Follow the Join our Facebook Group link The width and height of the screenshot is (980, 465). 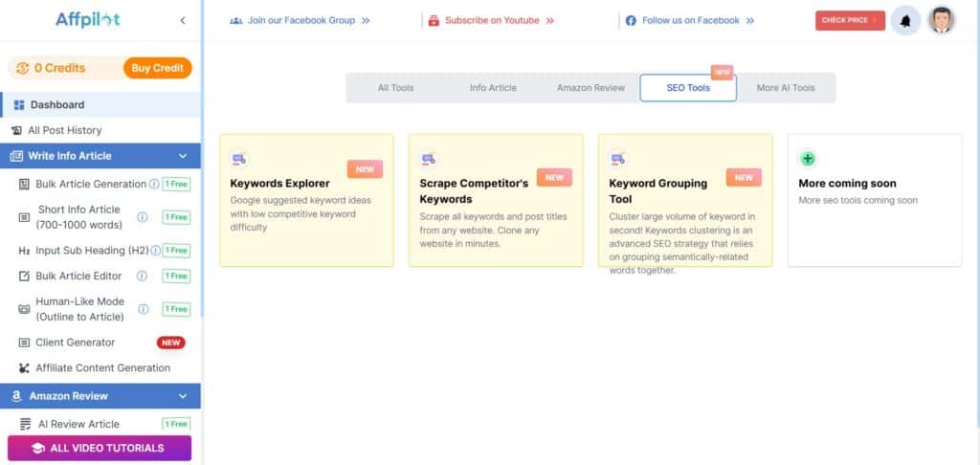tap(300, 21)
